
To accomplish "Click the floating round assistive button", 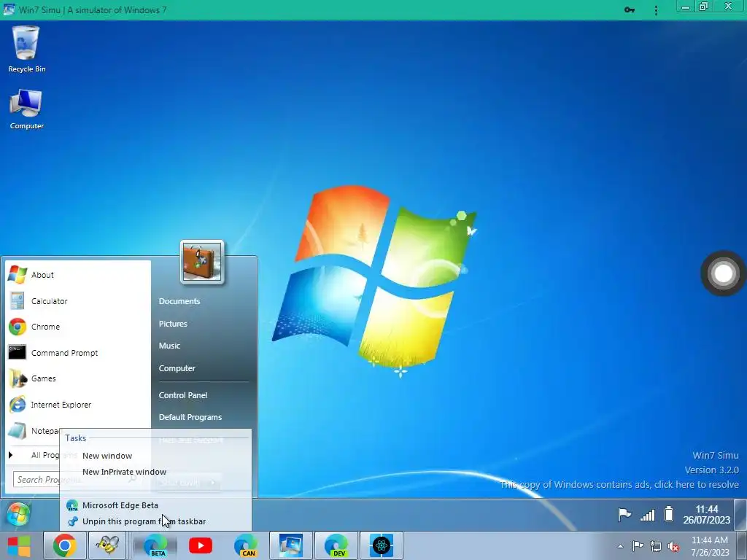I will [723, 273].
